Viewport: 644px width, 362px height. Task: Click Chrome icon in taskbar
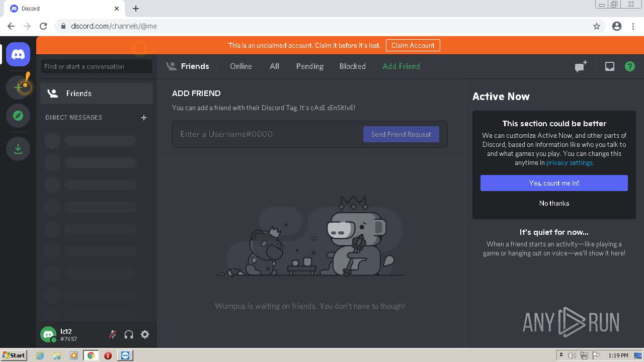[91, 355]
